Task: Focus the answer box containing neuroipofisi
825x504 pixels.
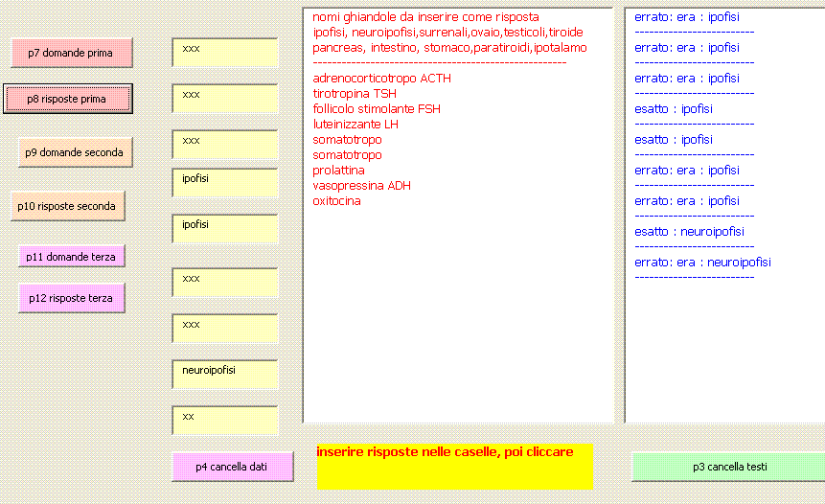Action: (224, 375)
